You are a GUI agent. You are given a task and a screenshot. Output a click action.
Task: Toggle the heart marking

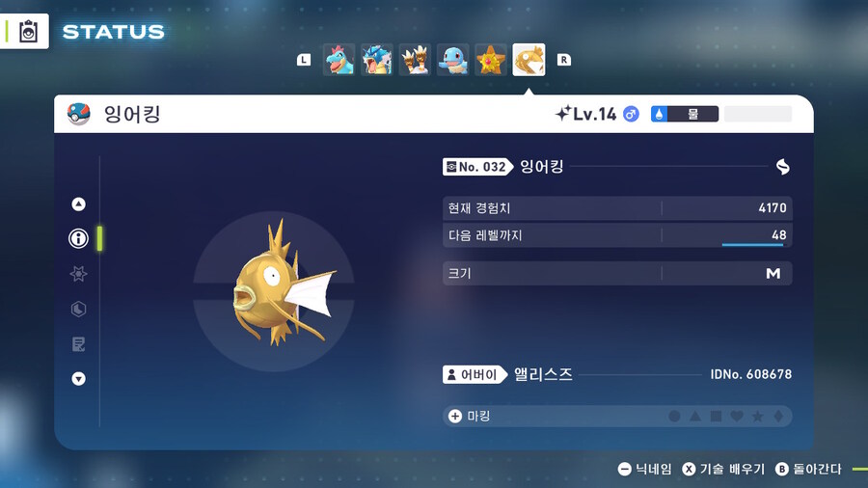tap(737, 416)
